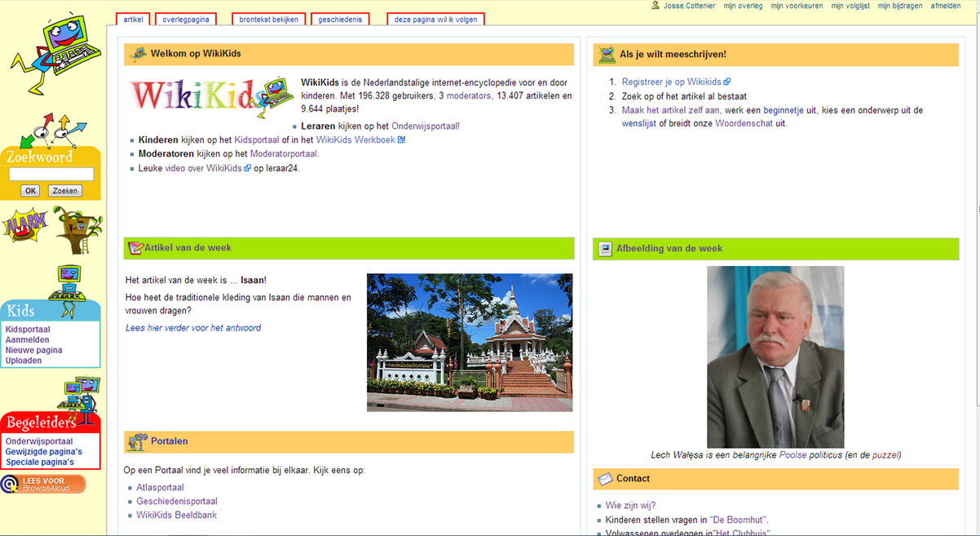Click the Isaan article title text
The image size is (980, 536).
[252, 280]
